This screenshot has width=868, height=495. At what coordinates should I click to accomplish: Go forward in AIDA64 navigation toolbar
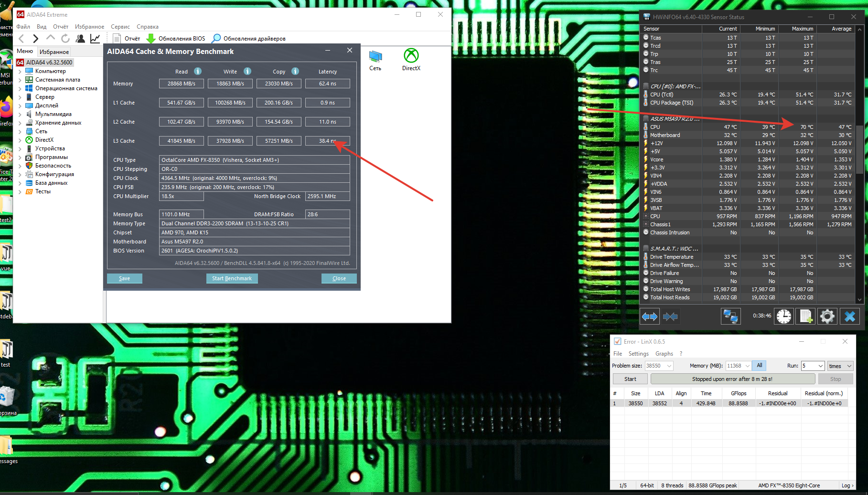click(36, 39)
